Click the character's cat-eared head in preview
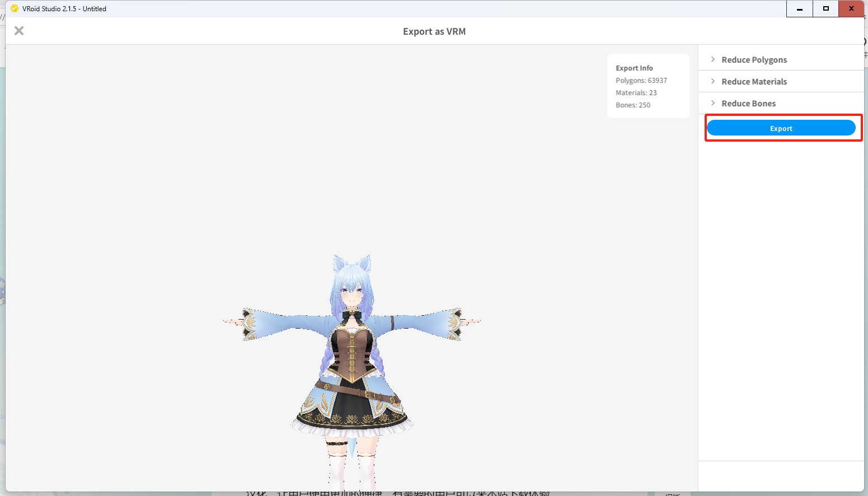 pyautogui.click(x=351, y=283)
